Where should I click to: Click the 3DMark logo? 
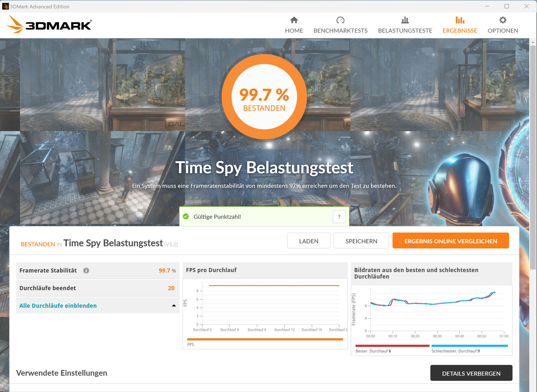[49, 24]
